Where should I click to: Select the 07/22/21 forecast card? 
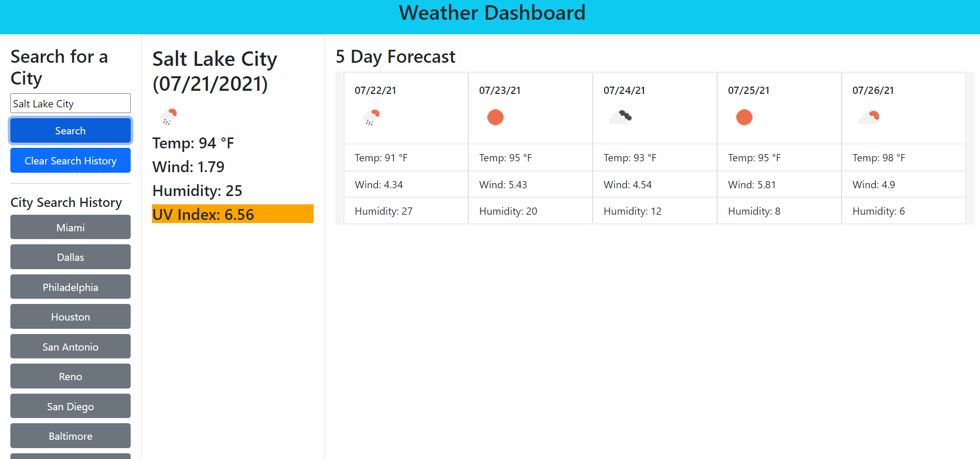[x=405, y=150]
